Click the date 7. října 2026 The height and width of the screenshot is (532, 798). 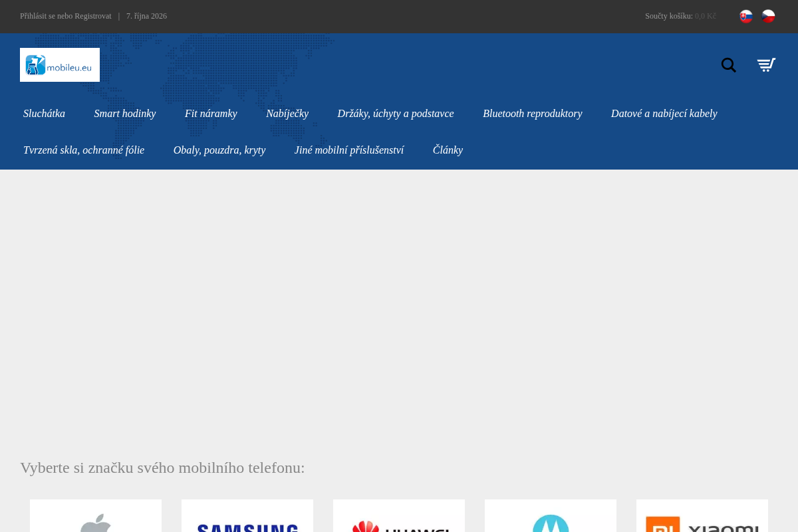pyautogui.click(x=146, y=16)
